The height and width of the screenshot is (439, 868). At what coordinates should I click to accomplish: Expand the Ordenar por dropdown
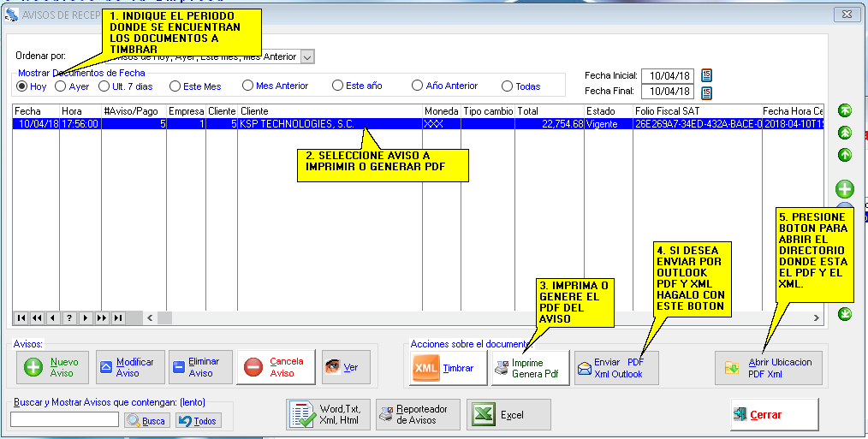pos(307,56)
